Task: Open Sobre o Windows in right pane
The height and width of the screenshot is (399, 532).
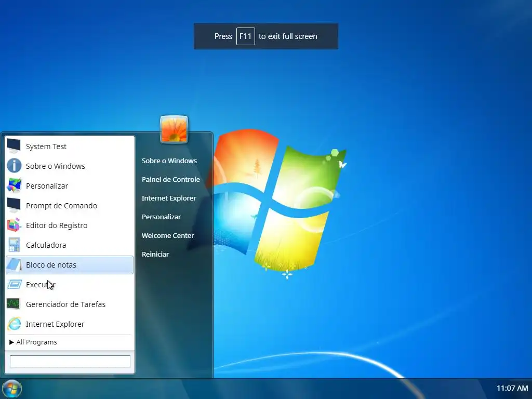Action: [169, 161]
